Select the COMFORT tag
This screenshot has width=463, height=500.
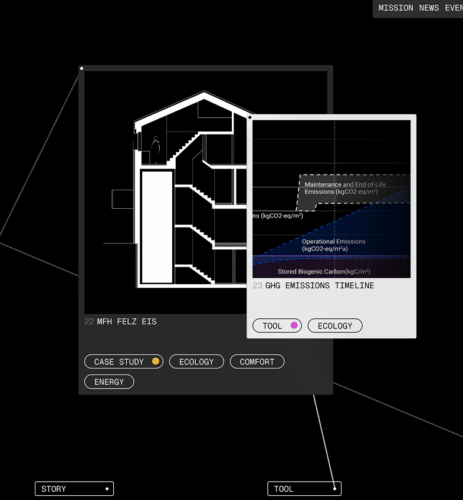point(257,362)
